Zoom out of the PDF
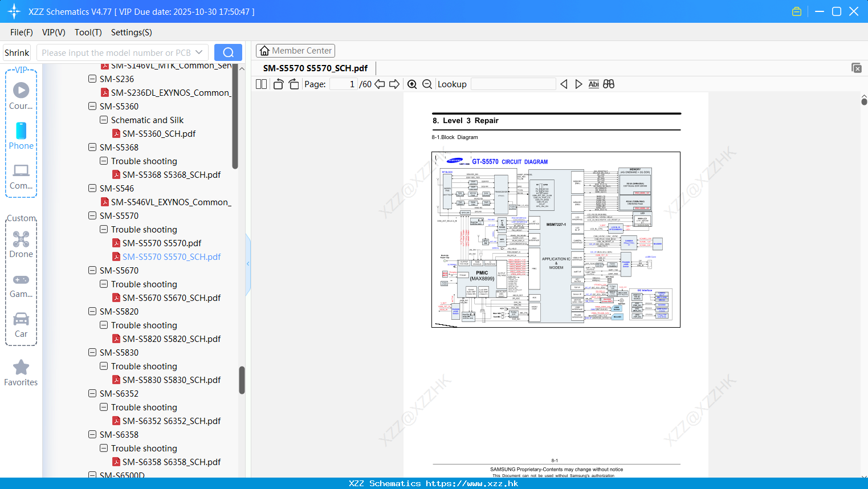Viewport: 868px width, 489px height. [x=427, y=84]
